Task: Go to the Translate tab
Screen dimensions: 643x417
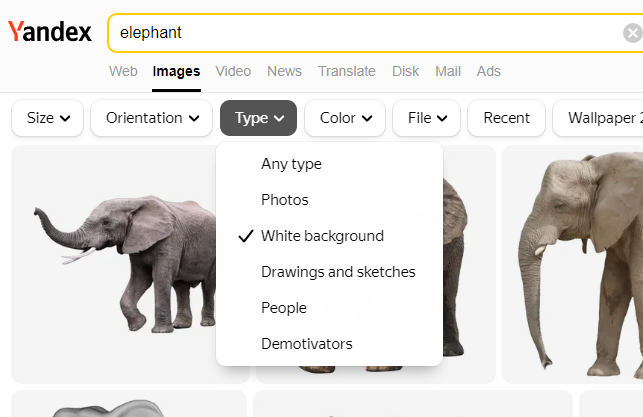Action: point(347,71)
